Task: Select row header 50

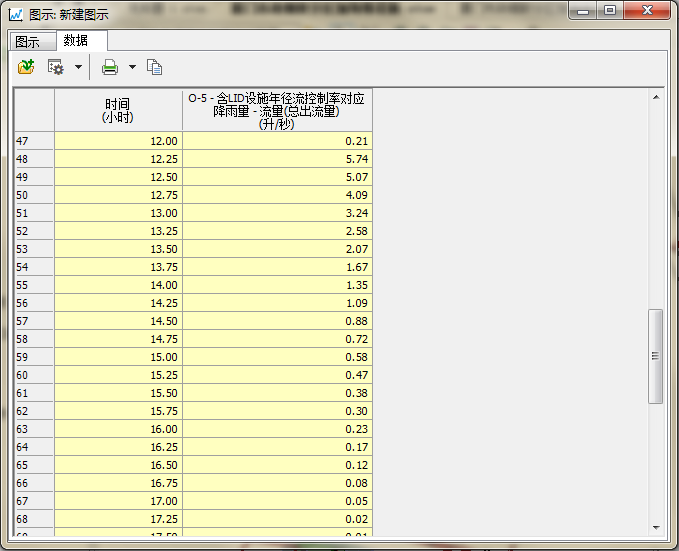Action: click(34, 195)
